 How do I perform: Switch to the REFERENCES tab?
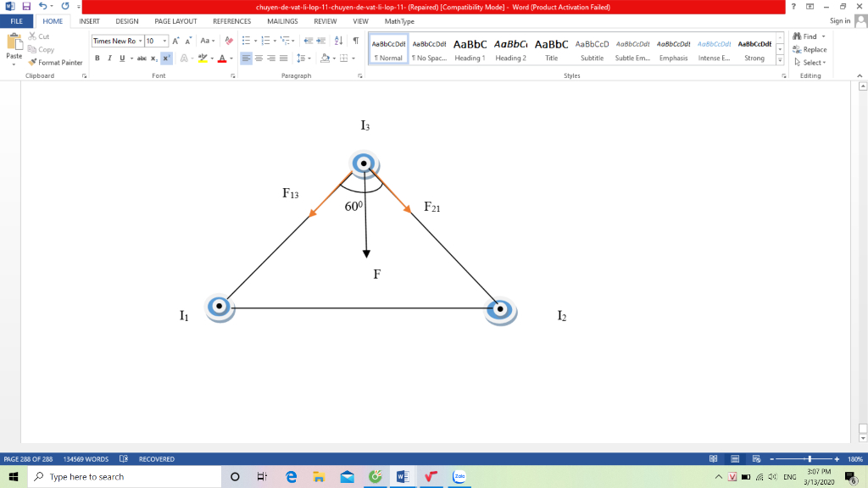pos(232,21)
